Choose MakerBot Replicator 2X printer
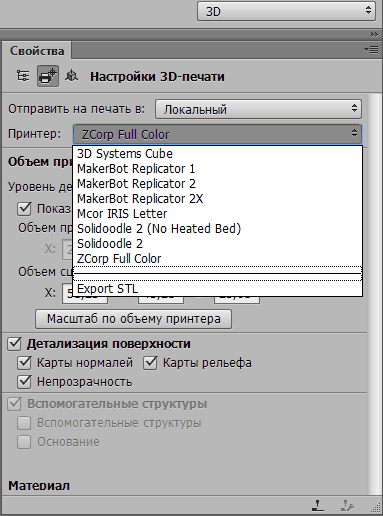 click(x=217, y=199)
